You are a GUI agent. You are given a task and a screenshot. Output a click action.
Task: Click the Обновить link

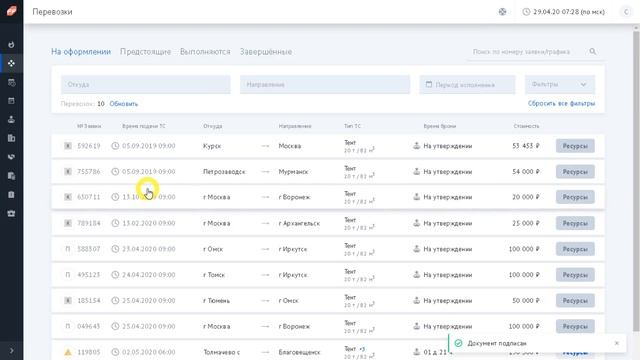(x=124, y=104)
